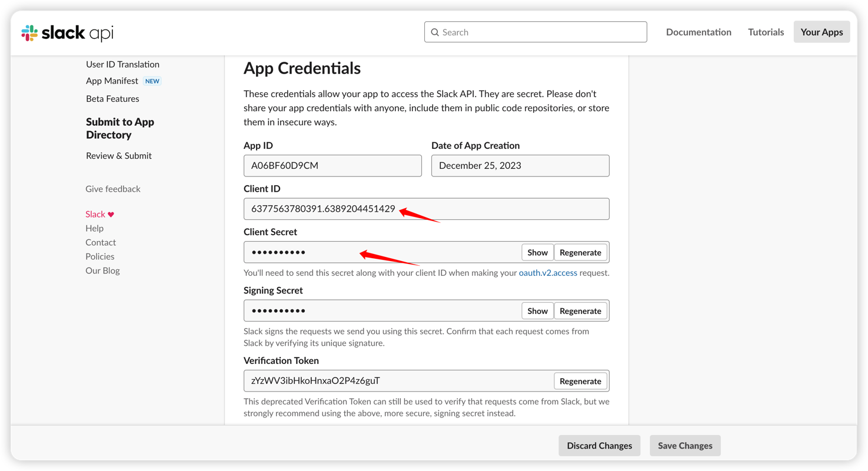The image size is (868, 471).
Task: Open User ID Translation in sidebar
Action: (122, 64)
